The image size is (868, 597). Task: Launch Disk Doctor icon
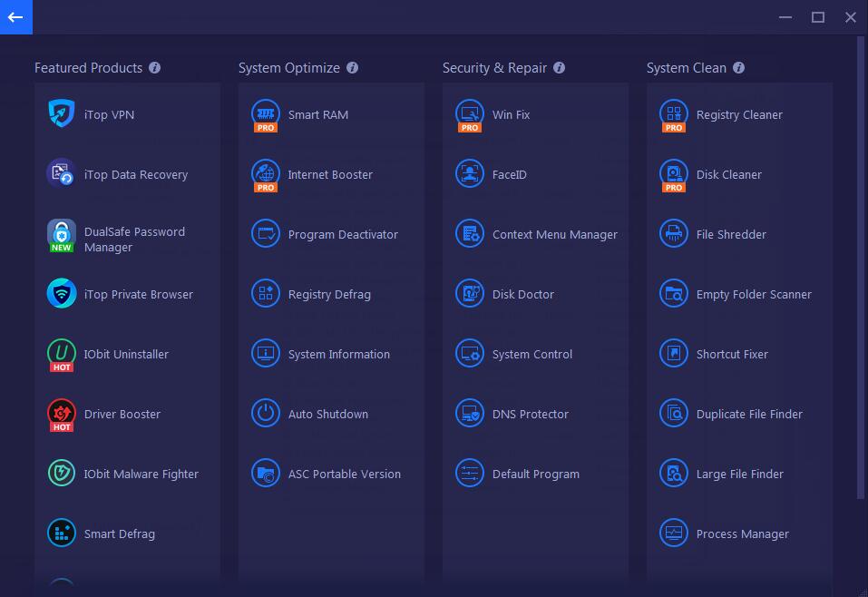470,294
